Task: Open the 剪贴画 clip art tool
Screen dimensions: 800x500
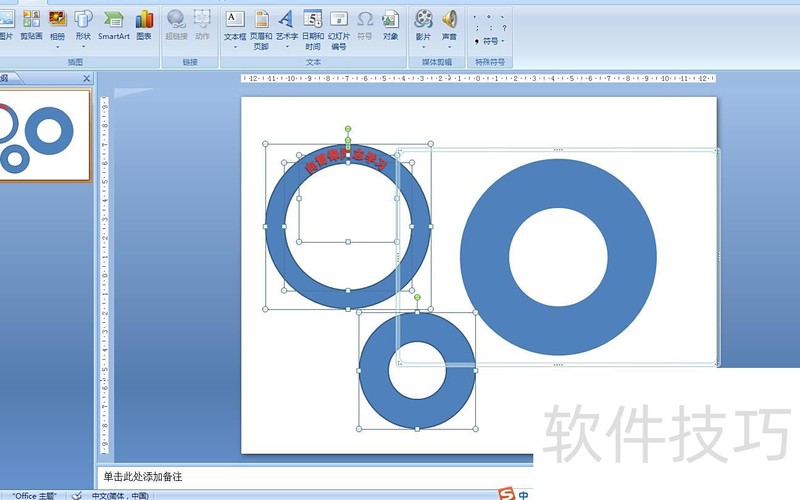Action: [x=31, y=26]
